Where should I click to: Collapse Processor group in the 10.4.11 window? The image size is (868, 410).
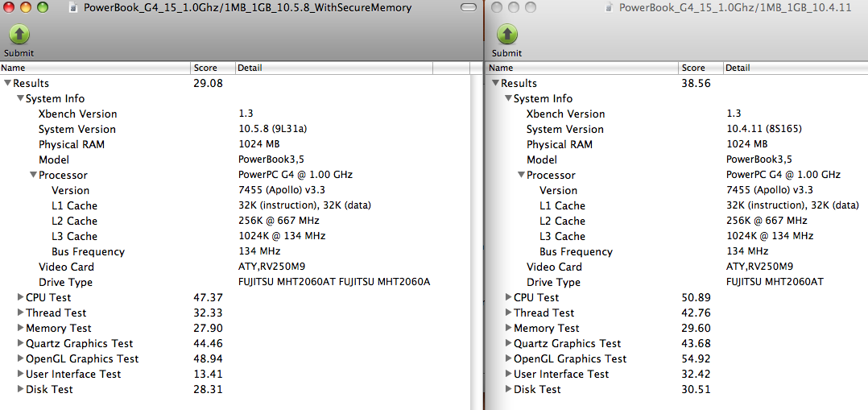pyautogui.click(x=521, y=176)
